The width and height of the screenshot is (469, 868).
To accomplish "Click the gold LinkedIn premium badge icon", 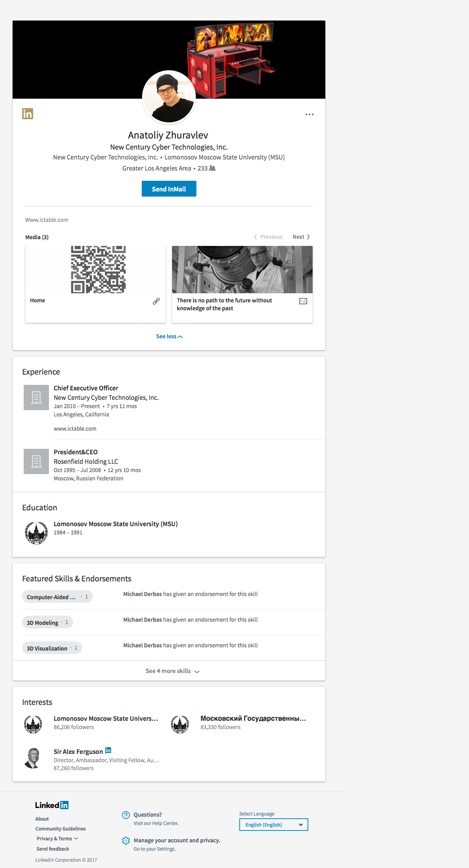I will coord(28,114).
